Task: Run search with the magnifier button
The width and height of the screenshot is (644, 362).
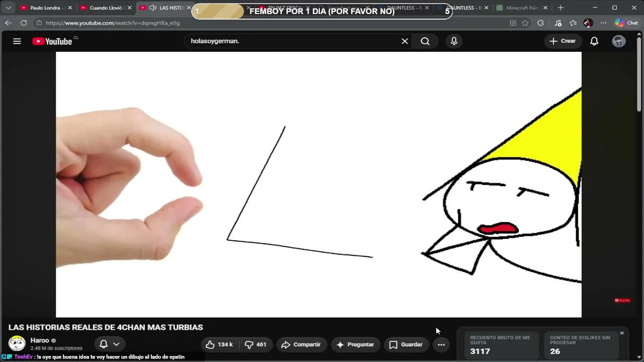Action: click(425, 41)
